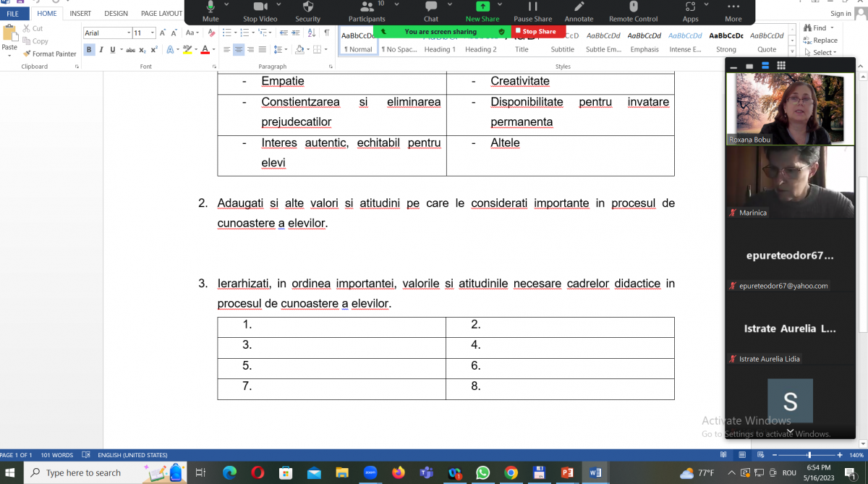Adjust the Word zoom slider
Viewport: 868px width, 484px height.
point(809,455)
